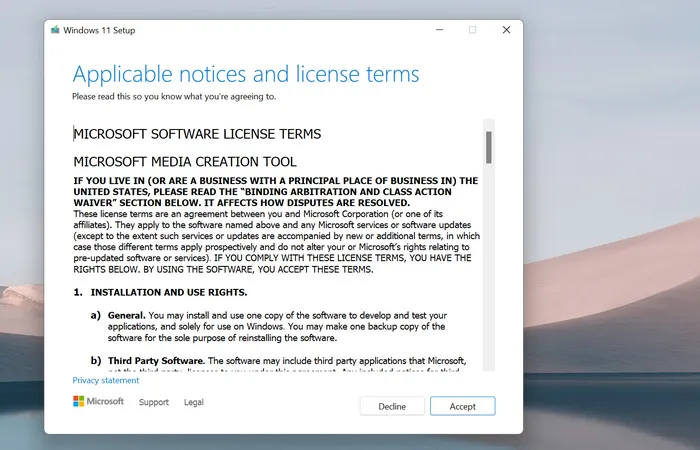The image size is (700, 450).
Task: Open the Legal link
Action: pyautogui.click(x=194, y=402)
